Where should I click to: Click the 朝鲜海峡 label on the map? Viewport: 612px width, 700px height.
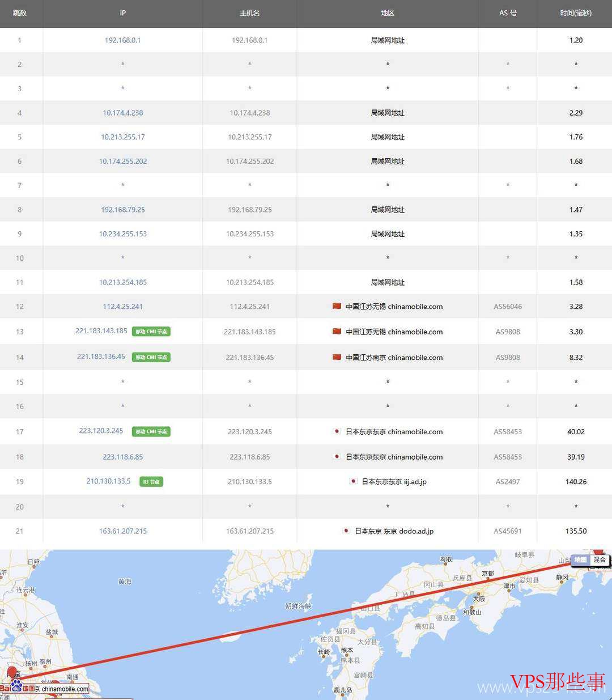click(x=298, y=606)
